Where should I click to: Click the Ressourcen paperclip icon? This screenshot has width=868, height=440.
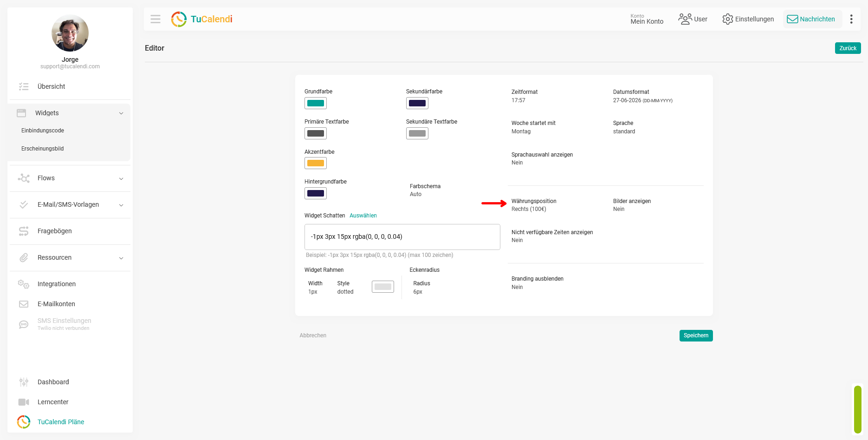(x=24, y=257)
